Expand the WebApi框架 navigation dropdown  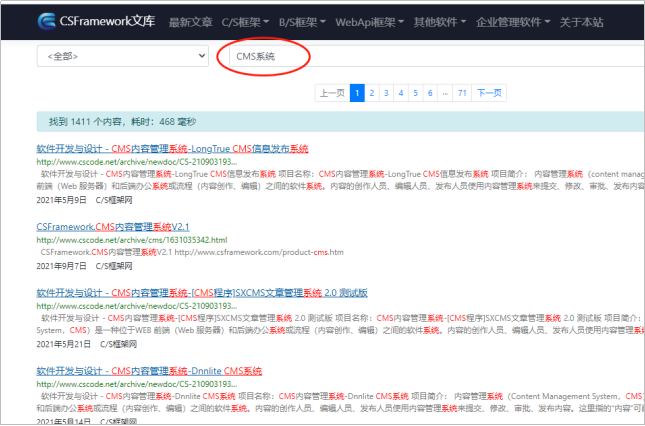coord(369,22)
